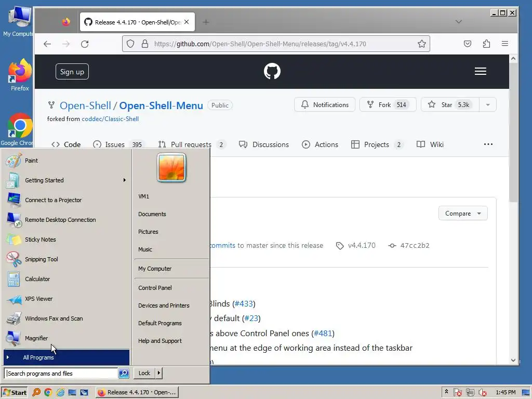The image size is (532, 399).
Task: Click the Sign up button
Action: click(72, 72)
